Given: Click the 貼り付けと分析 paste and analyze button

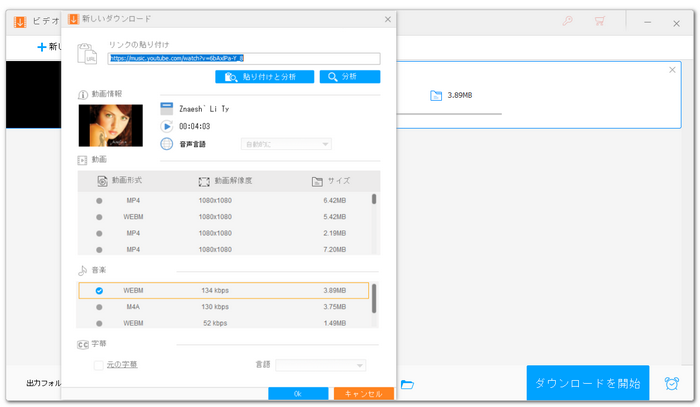Looking at the screenshot, I should click(x=264, y=76).
